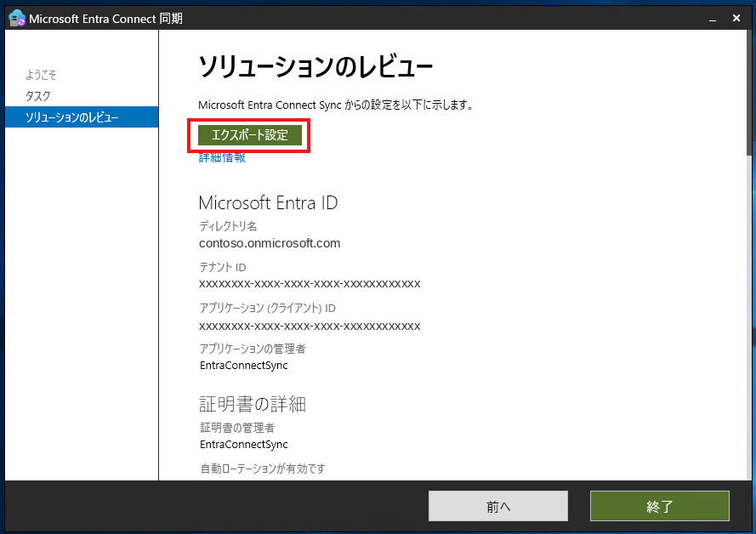Screen dimensions: 756x534
Task: Click the 終了 button
Action: (x=660, y=506)
